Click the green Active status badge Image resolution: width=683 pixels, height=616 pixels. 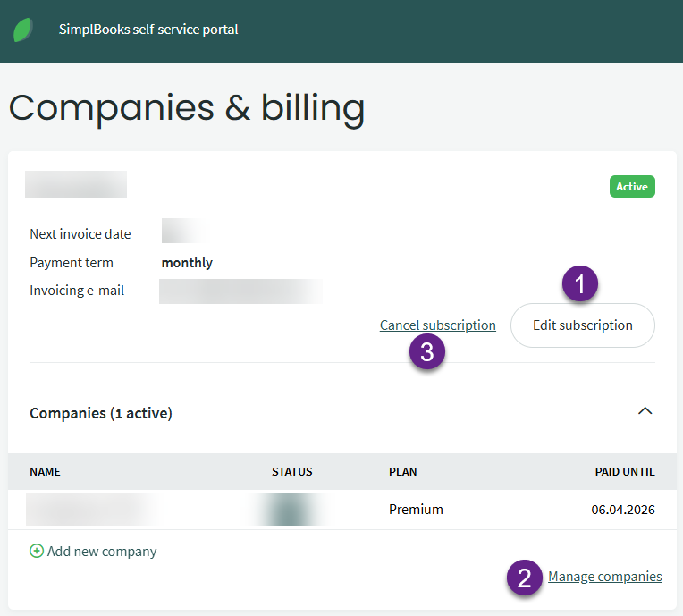pyautogui.click(x=632, y=187)
